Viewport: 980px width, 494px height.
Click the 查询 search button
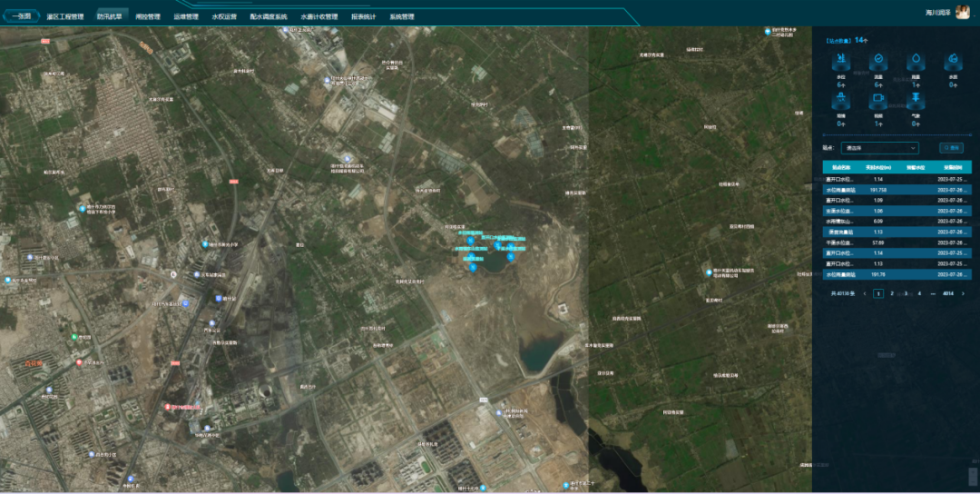coord(951,148)
